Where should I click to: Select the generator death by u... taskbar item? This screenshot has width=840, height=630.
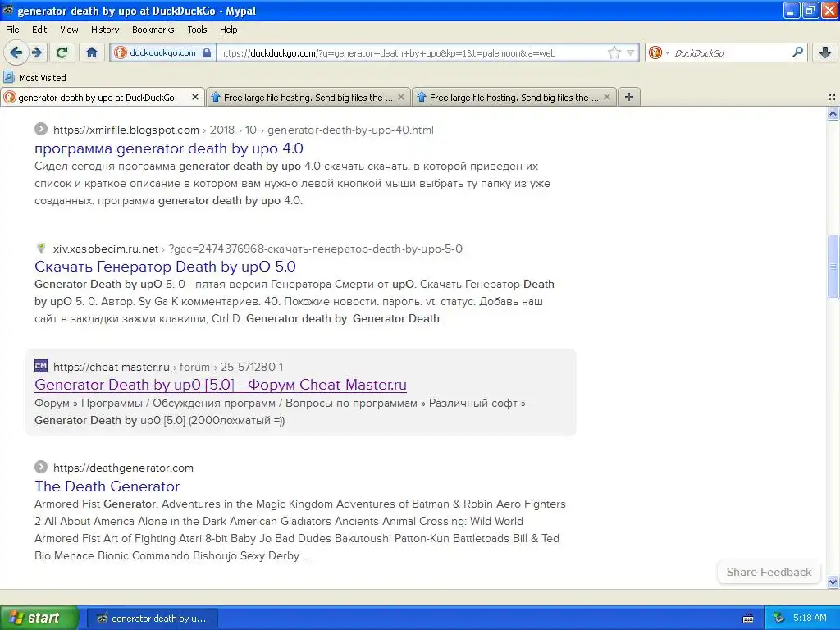152,619
